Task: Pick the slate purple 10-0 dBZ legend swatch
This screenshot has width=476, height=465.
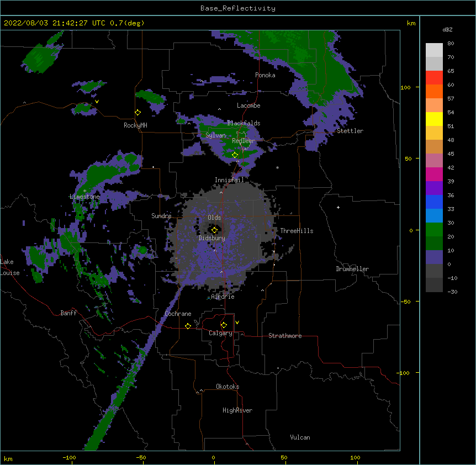Action: point(434,257)
